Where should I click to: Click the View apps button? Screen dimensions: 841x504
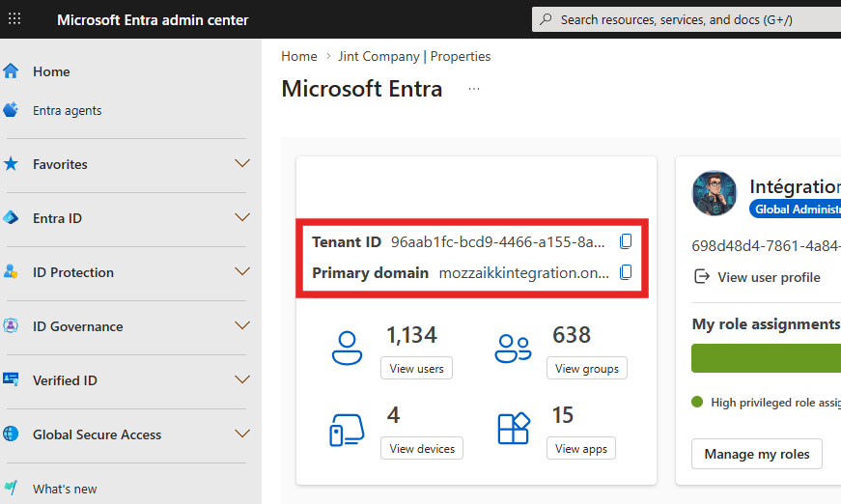pos(581,448)
